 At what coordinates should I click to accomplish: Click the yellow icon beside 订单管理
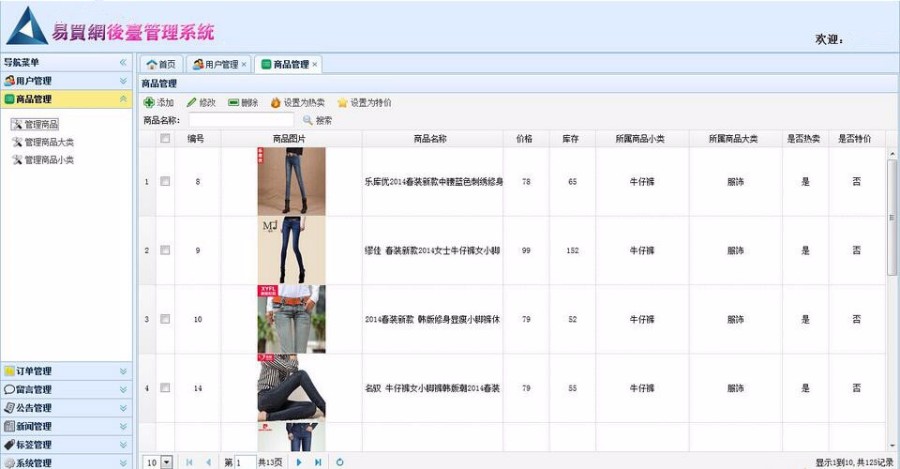coord(9,371)
